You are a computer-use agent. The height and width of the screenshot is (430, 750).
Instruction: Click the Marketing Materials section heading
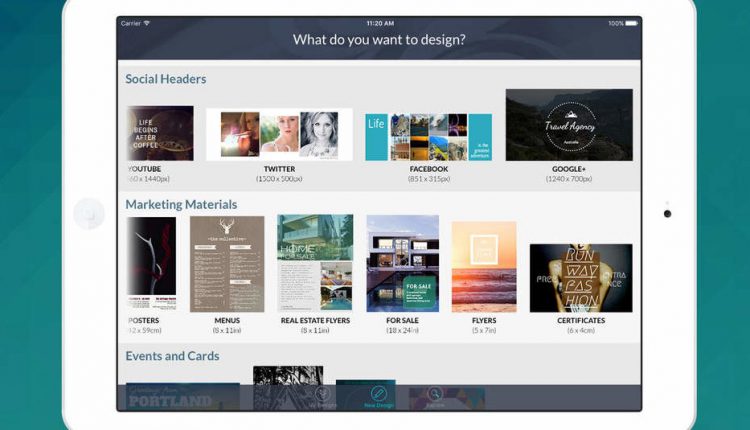click(x=181, y=205)
